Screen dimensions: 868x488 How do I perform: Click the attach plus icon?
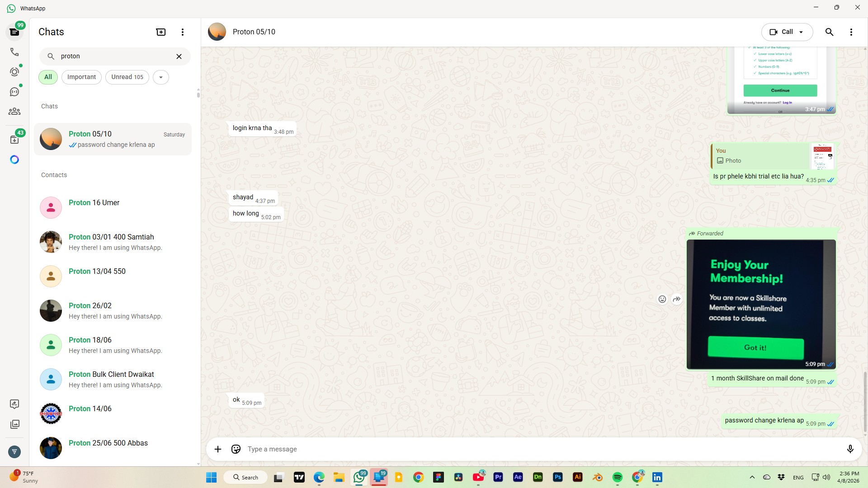218,449
